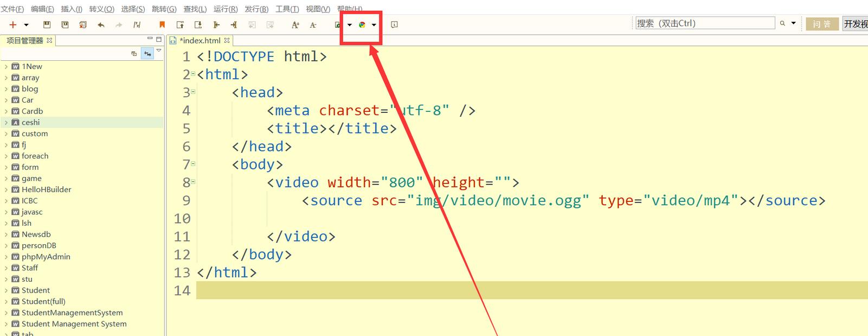
Task: Open the 编辑(E) menu
Action: tap(42, 9)
